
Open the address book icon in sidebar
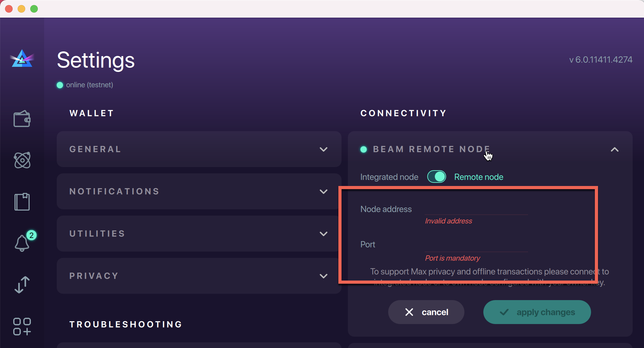(x=22, y=201)
